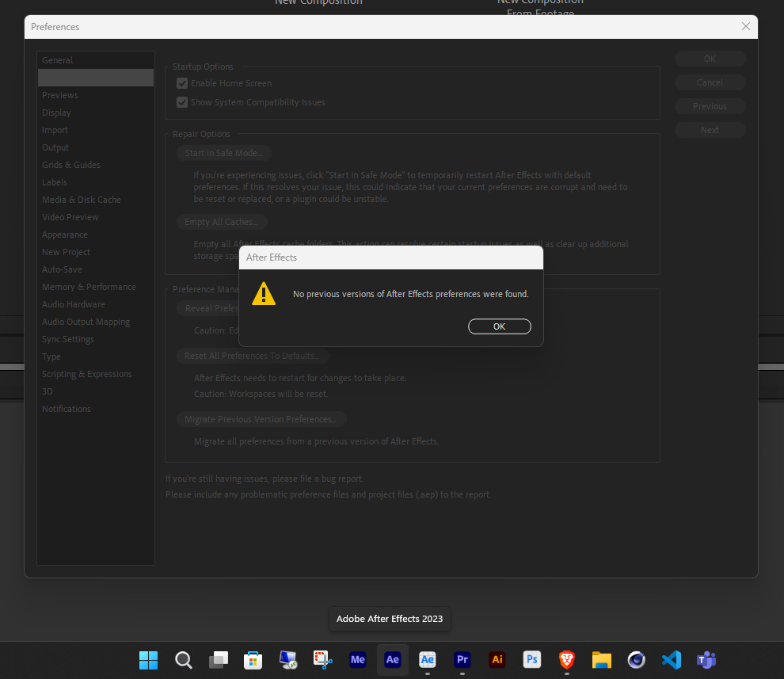Launch Premiere Pro from the taskbar

coord(462,659)
